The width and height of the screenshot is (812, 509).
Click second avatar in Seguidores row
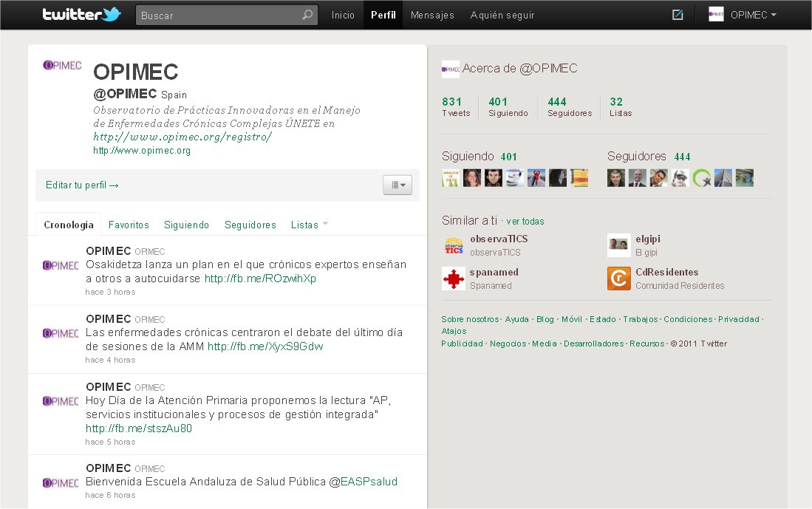[638, 177]
